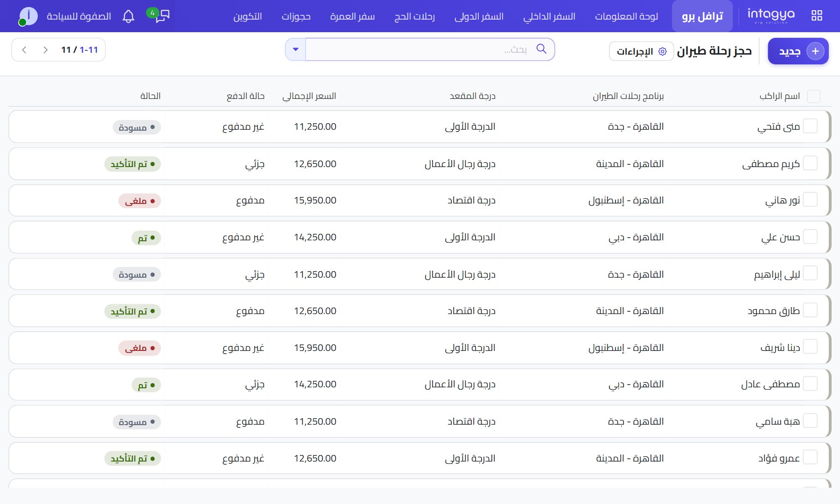Click the user avatar icon
This screenshot has height=504, width=840.
click(28, 16)
